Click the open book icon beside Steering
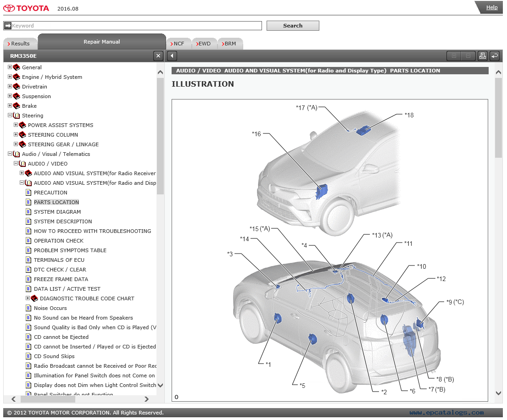 [x=17, y=116]
